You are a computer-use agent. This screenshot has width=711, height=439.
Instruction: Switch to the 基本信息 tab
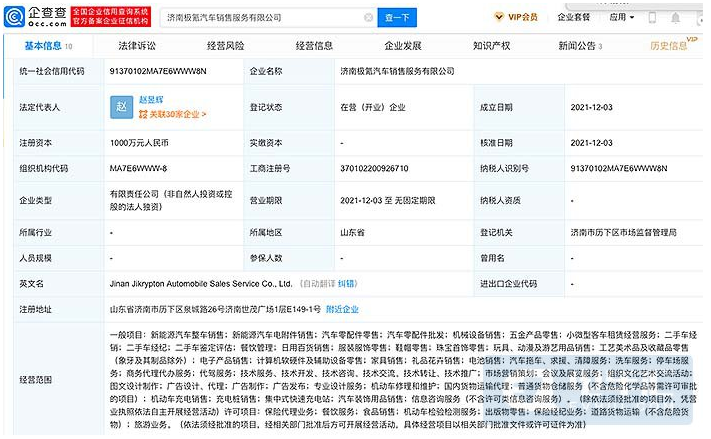(x=48, y=46)
